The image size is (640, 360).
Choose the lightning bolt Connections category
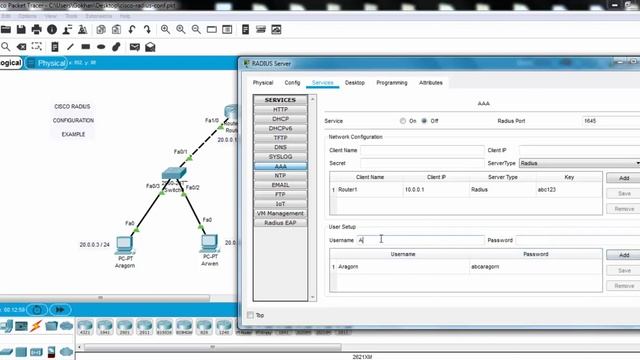[x=36, y=326]
